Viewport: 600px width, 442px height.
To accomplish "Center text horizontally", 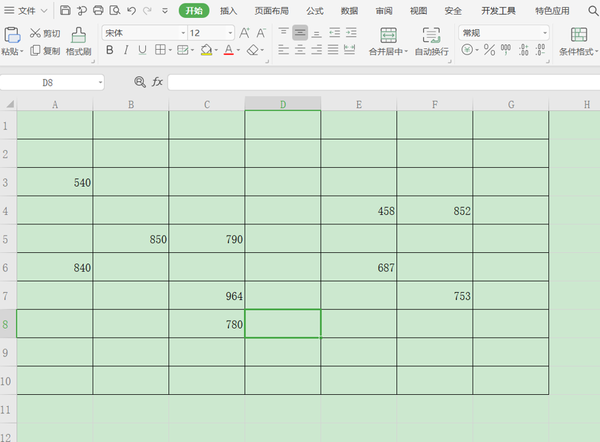I will (300, 50).
